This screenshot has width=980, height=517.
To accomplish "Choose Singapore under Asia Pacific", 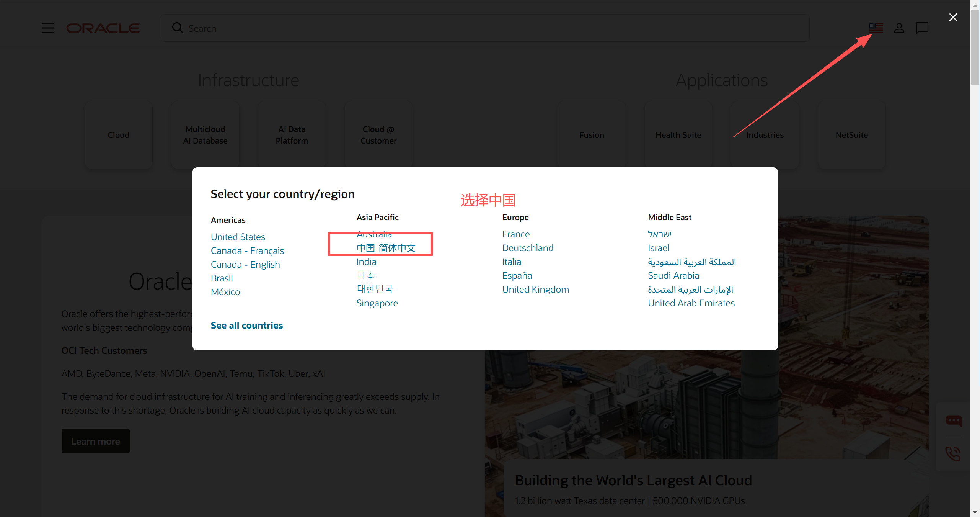I will (x=377, y=303).
